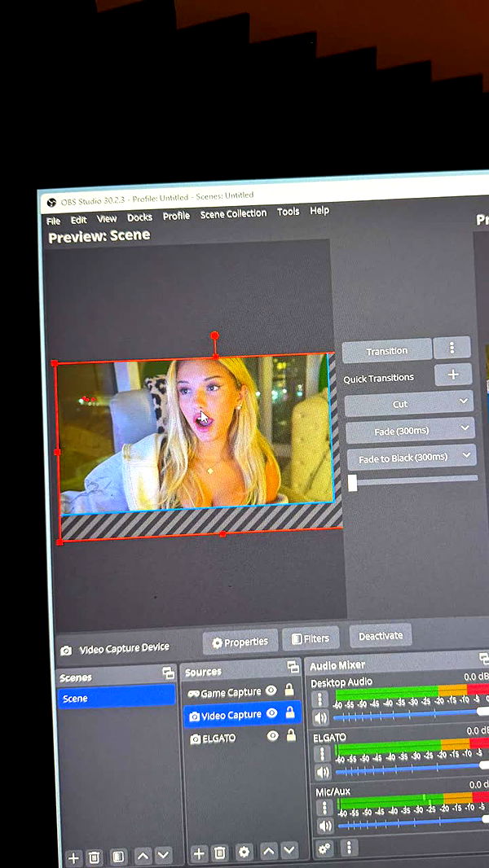Mute the Desktop Audio speaker icon
The height and width of the screenshot is (868, 489).
point(320,718)
